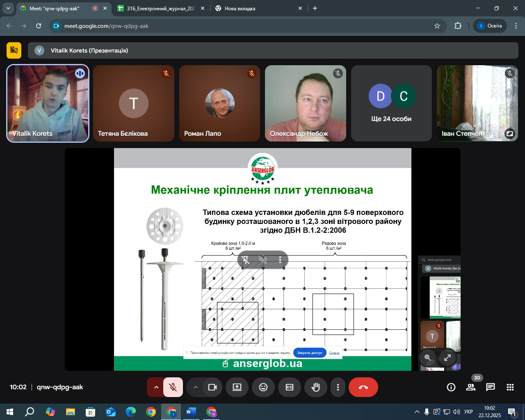
Task: Unpin the shared presentation
Action: tap(246, 260)
